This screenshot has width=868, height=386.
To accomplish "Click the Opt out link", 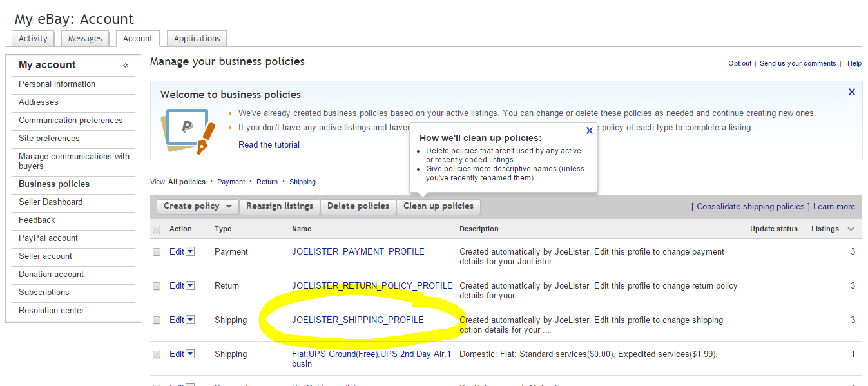I will [x=740, y=63].
